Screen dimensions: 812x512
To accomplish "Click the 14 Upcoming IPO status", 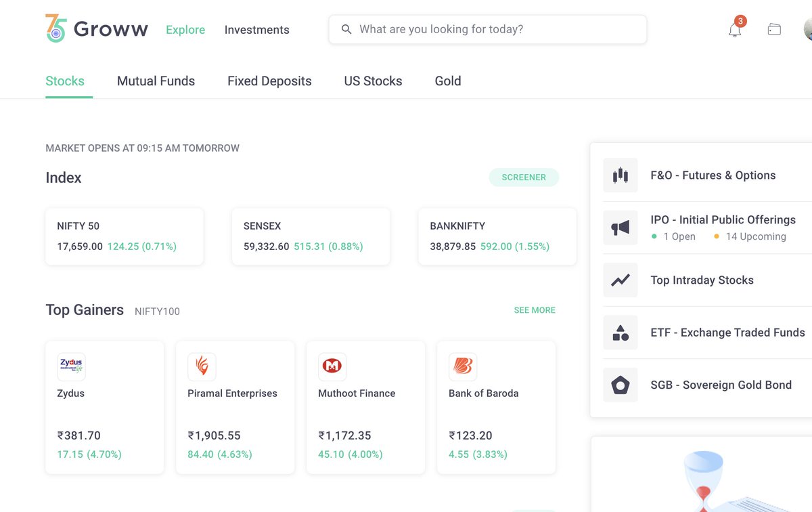I will 750,237.
